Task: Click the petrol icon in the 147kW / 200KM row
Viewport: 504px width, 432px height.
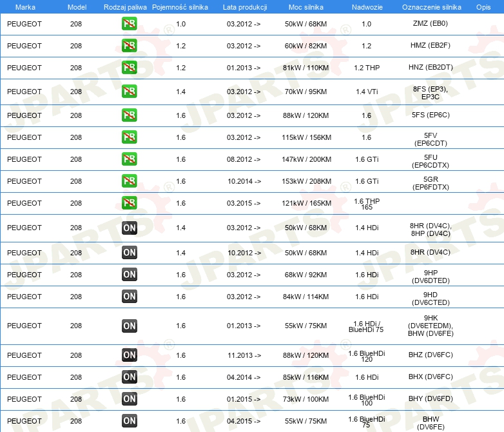Action: (x=129, y=159)
